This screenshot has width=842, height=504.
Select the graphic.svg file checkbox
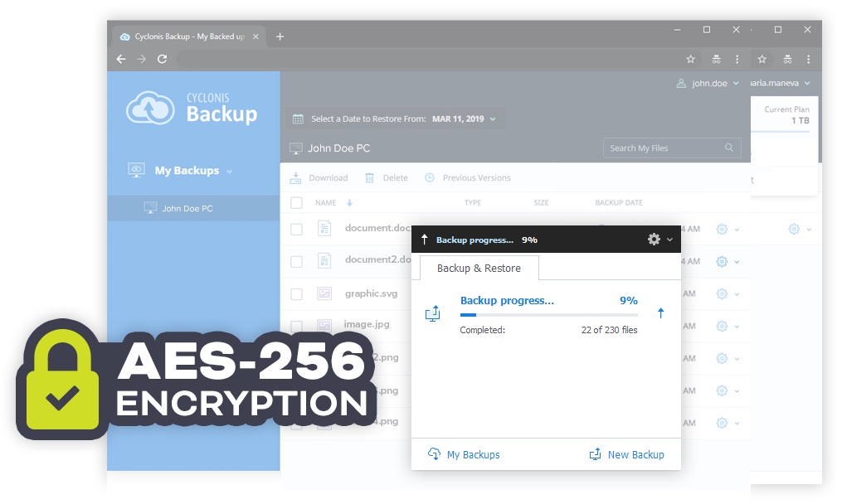tap(296, 294)
